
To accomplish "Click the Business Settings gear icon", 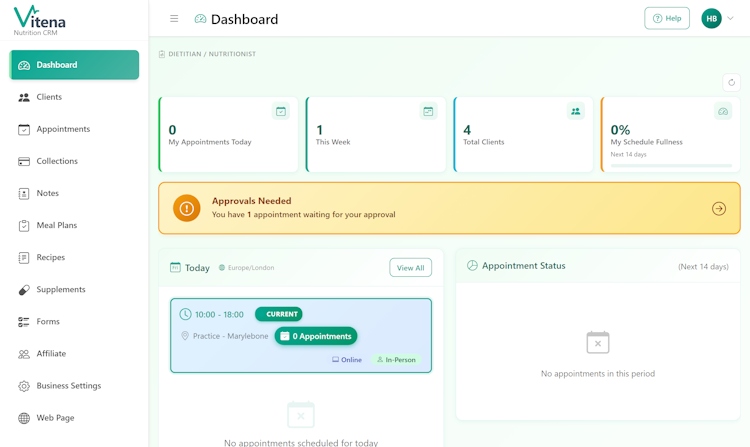I will coord(24,386).
